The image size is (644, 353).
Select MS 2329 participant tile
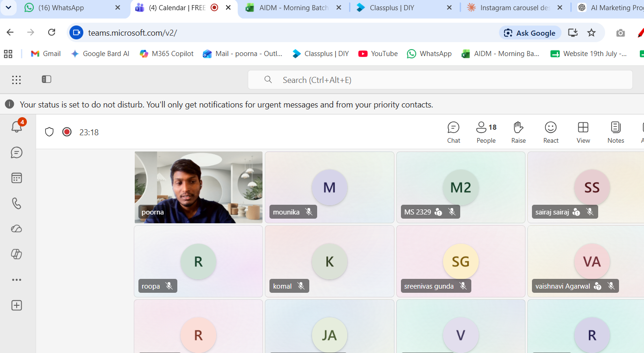click(x=461, y=187)
